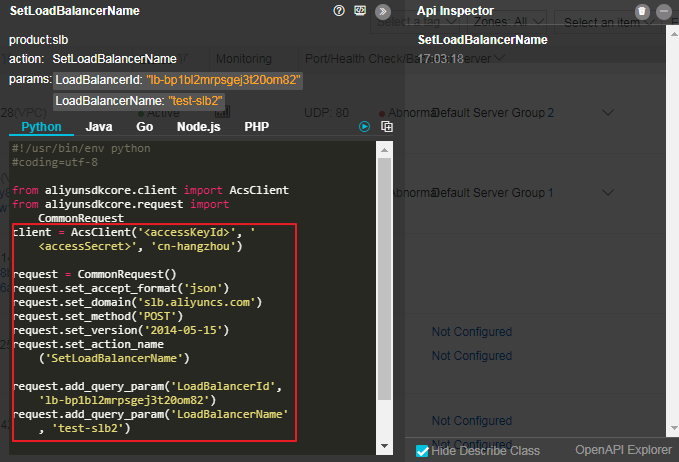
Task: Click Default Server Group 2 text
Action: (x=493, y=113)
